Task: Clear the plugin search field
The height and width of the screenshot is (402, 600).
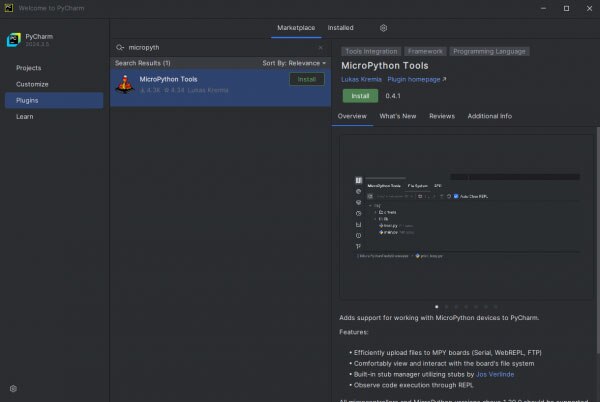Action: [321, 47]
